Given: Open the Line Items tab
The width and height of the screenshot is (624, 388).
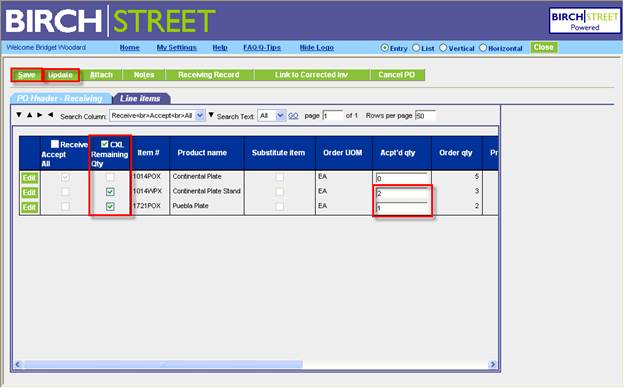Looking at the screenshot, I should click(x=140, y=98).
